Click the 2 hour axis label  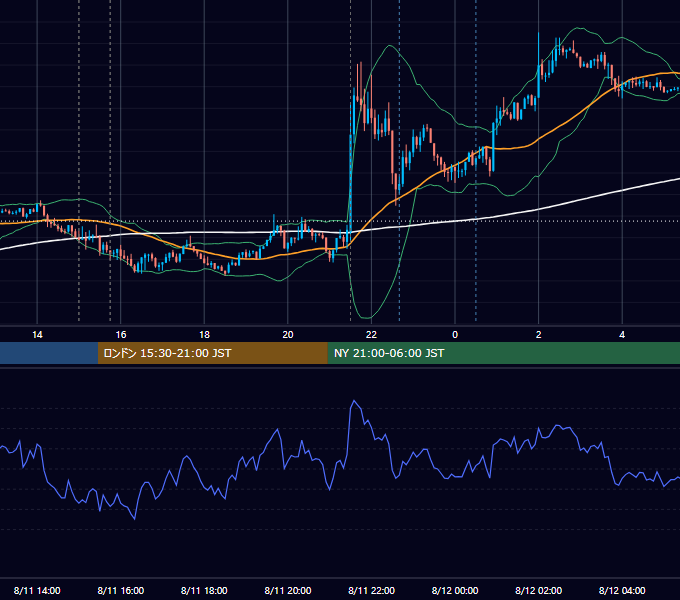[x=539, y=335]
